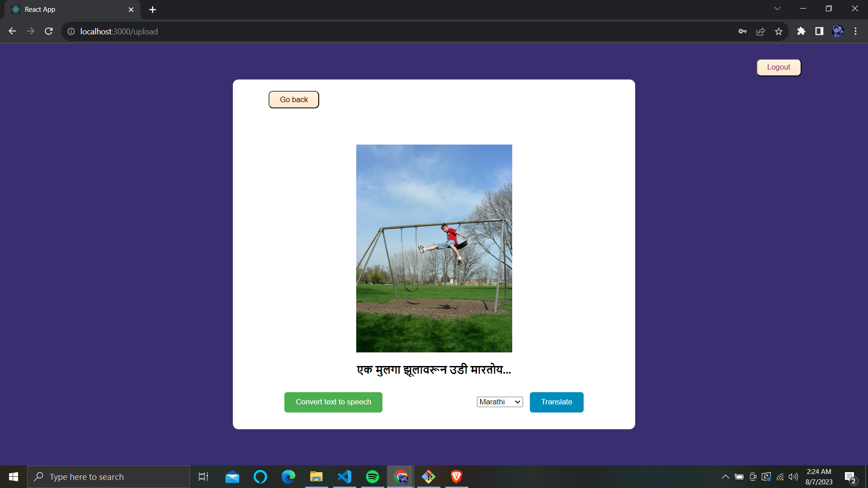This screenshot has height=488, width=868.
Task: Toggle the bookmark star for this page
Action: [x=778, y=31]
